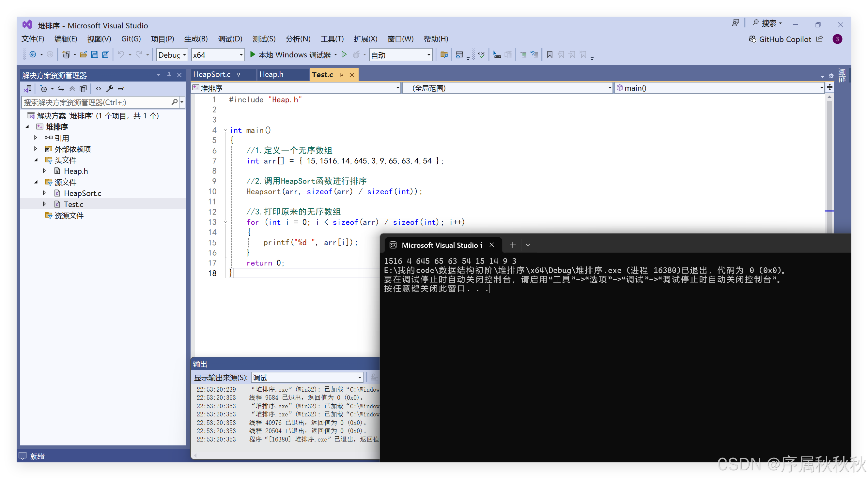Click the Undo arrow icon
The height and width of the screenshot is (479, 868).
pyautogui.click(x=121, y=54)
